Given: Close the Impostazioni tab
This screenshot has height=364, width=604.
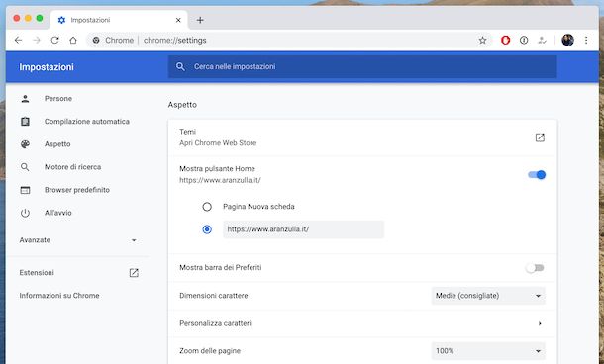Looking at the screenshot, I should 178,20.
